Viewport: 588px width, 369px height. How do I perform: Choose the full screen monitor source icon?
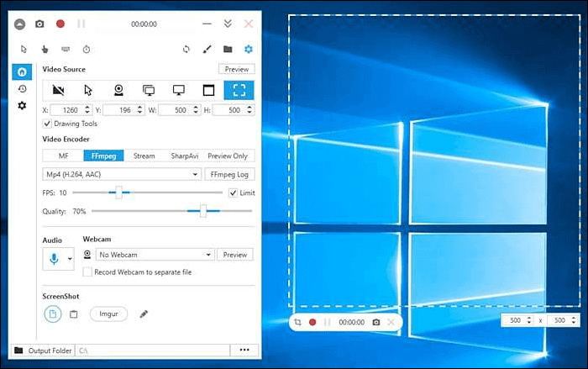click(x=179, y=90)
